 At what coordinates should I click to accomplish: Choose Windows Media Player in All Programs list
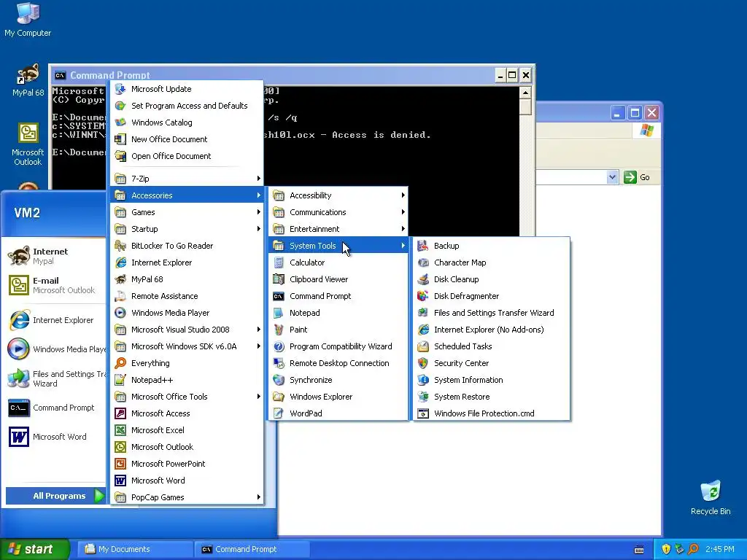[187, 313]
